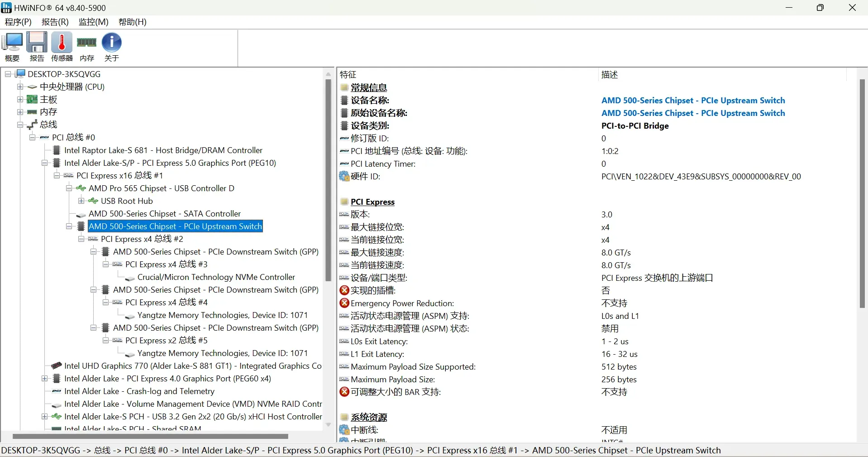Click the 最大链接速度 row
This screenshot has width=868, height=457.
[x=592, y=252]
